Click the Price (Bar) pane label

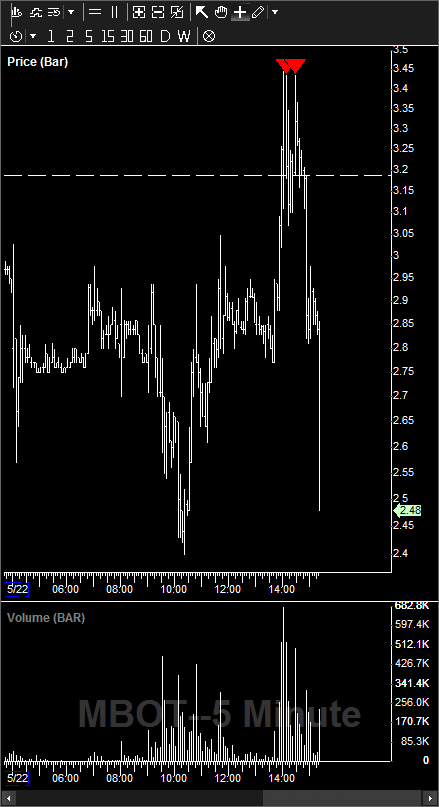38,62
